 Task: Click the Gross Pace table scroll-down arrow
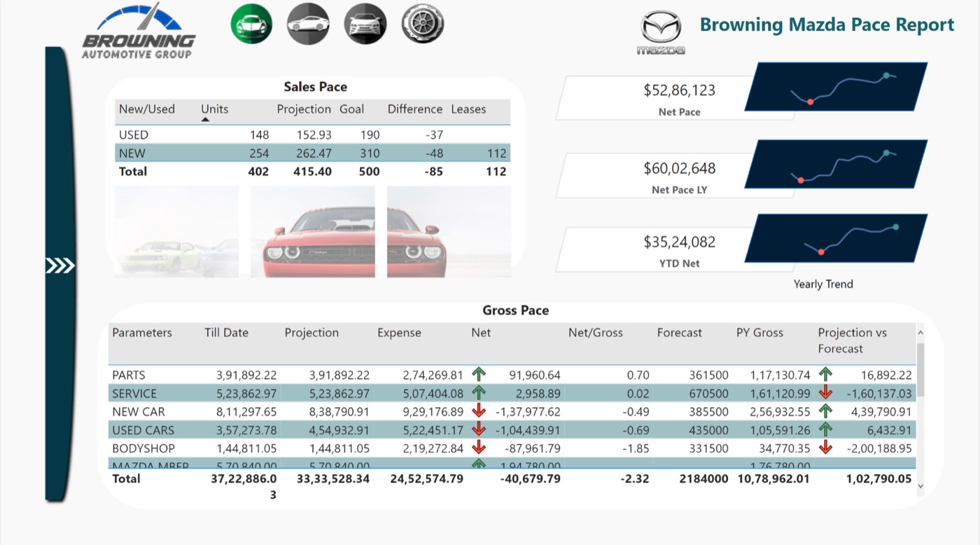(x=920, y=485)
